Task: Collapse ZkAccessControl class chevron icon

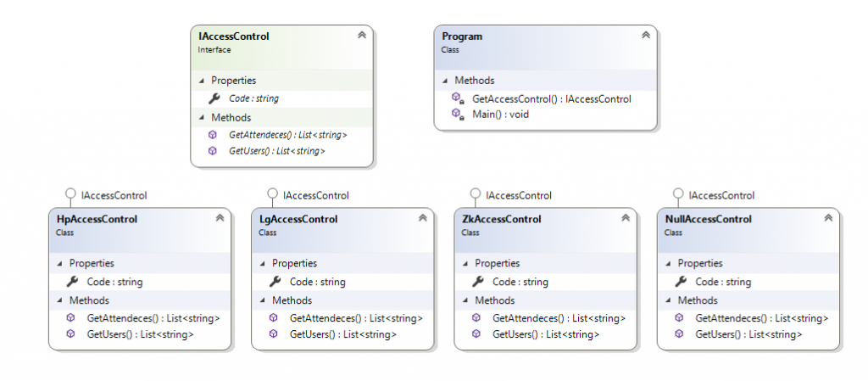Action: (x=626, y=217)
